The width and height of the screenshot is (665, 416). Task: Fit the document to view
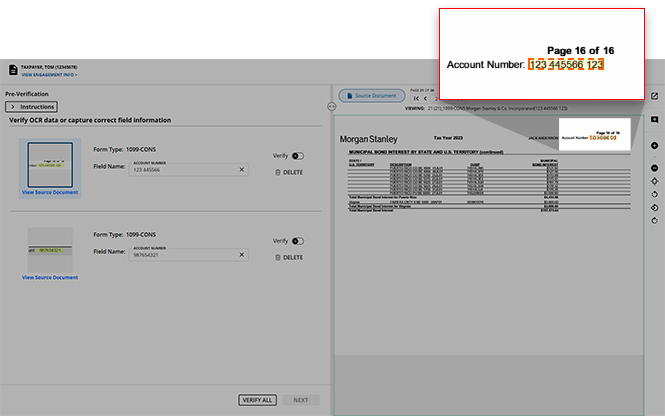654,181
